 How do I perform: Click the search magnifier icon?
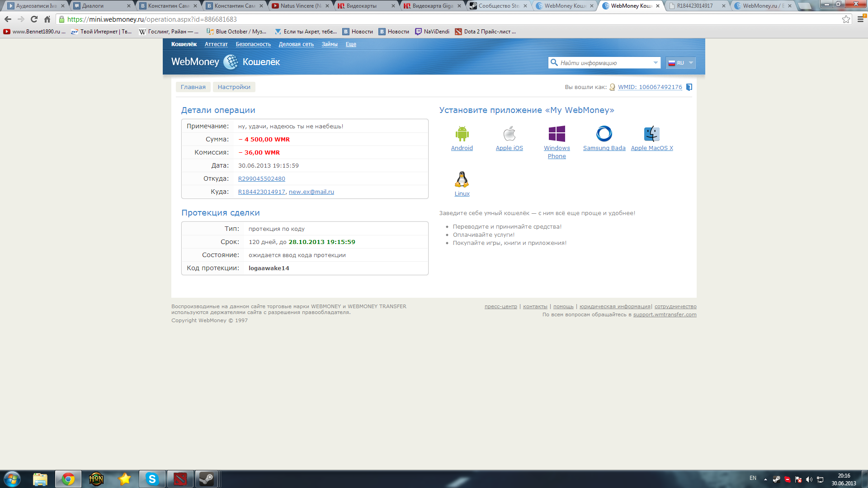[x=554, y=62]
